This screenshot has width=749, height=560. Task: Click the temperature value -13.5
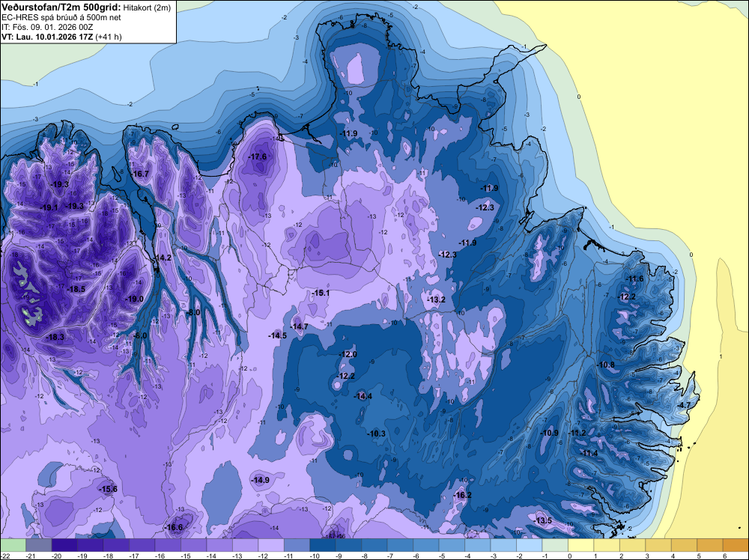tap(543, 520)
